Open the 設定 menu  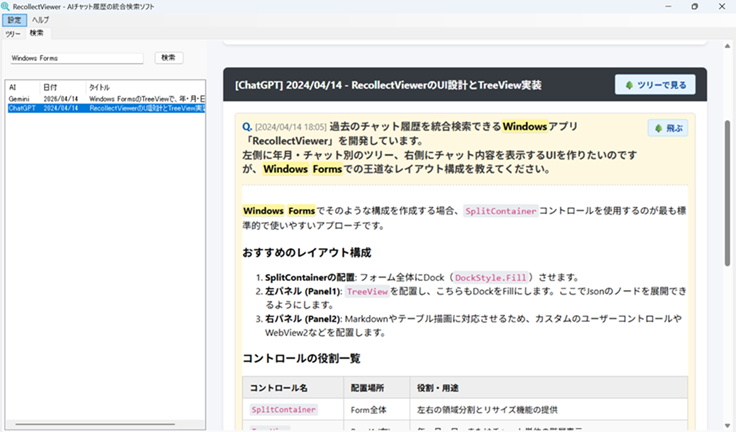[x=14, y=20]
